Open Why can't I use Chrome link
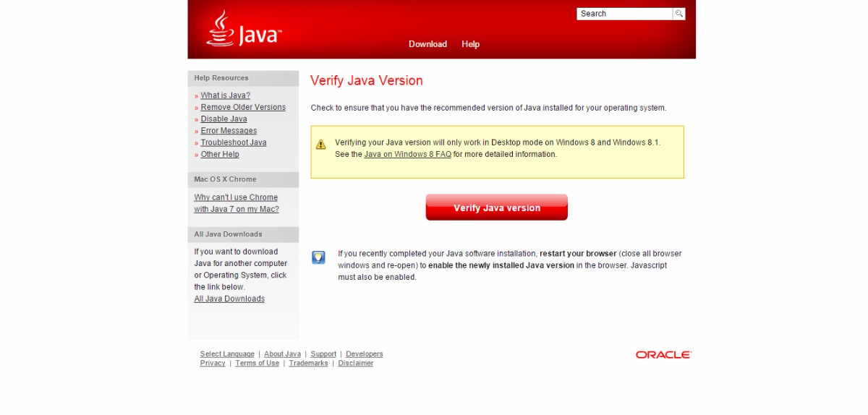The width and height of the screenshot is (868, 415). click(237, 203)
